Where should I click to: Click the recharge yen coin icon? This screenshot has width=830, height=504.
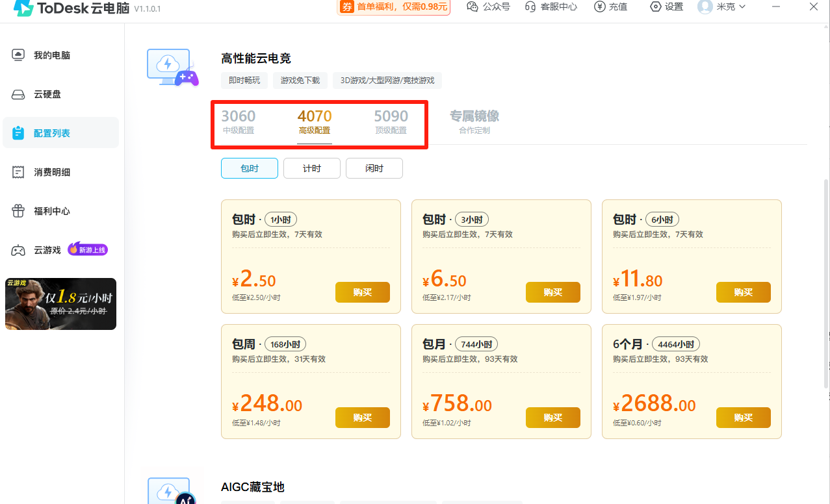click(x=599, y=6)
